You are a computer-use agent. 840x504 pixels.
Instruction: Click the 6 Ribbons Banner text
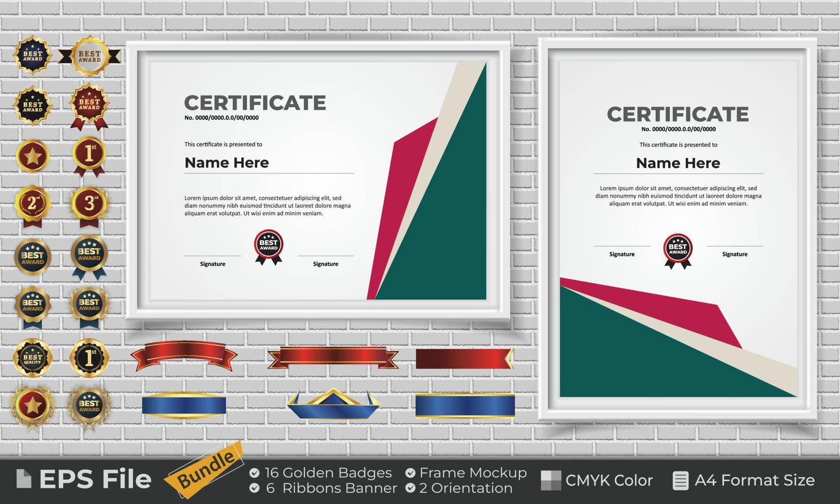coord(331,488)
